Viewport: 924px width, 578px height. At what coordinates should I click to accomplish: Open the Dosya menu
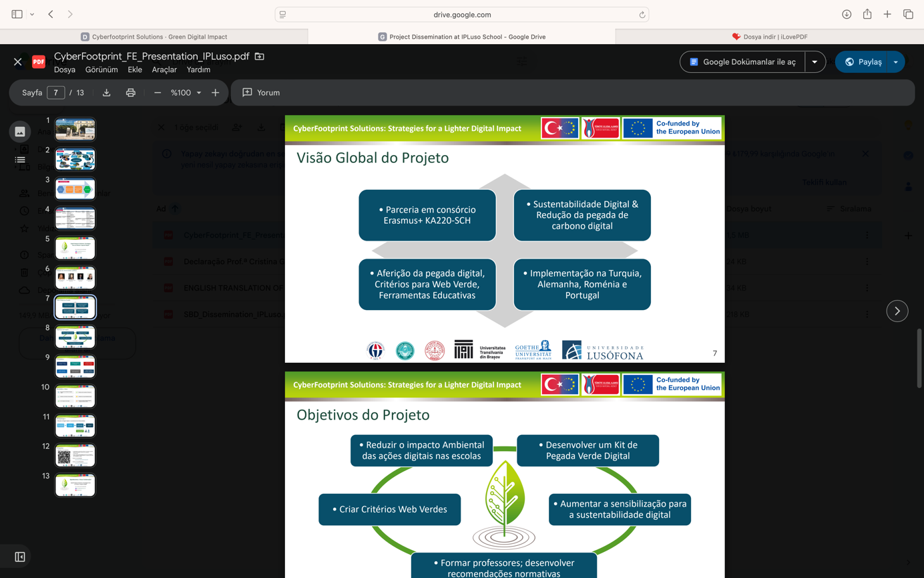[x=65, y=69]
